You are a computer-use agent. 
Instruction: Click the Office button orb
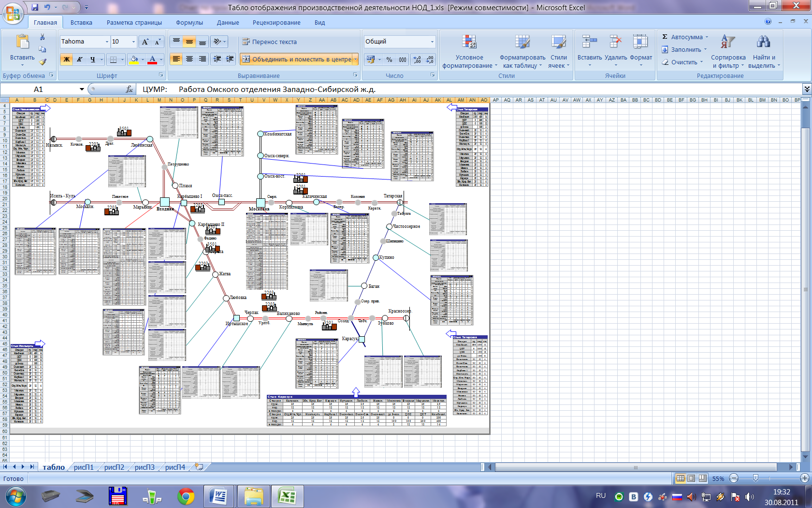click(x=13, y=13)
